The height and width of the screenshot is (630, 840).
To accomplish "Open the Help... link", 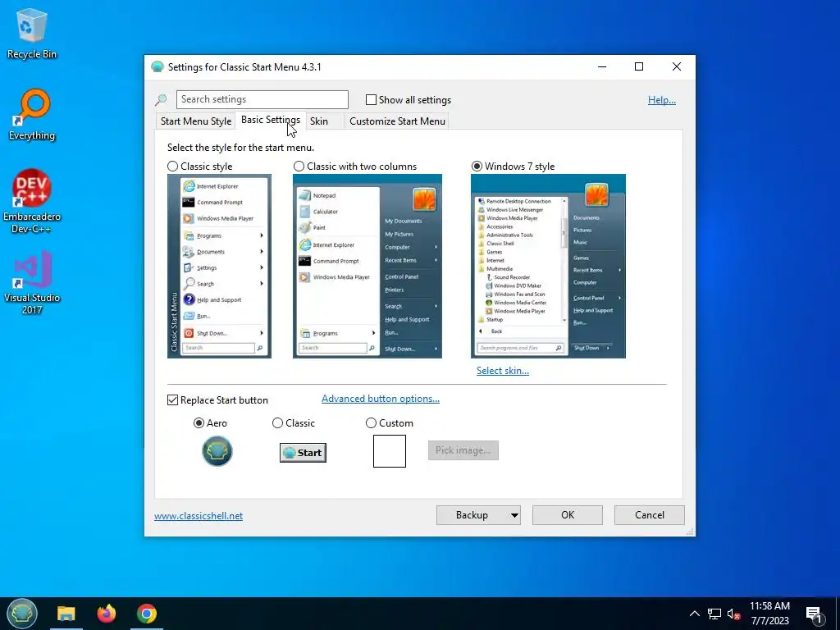I will pos(662,100).
